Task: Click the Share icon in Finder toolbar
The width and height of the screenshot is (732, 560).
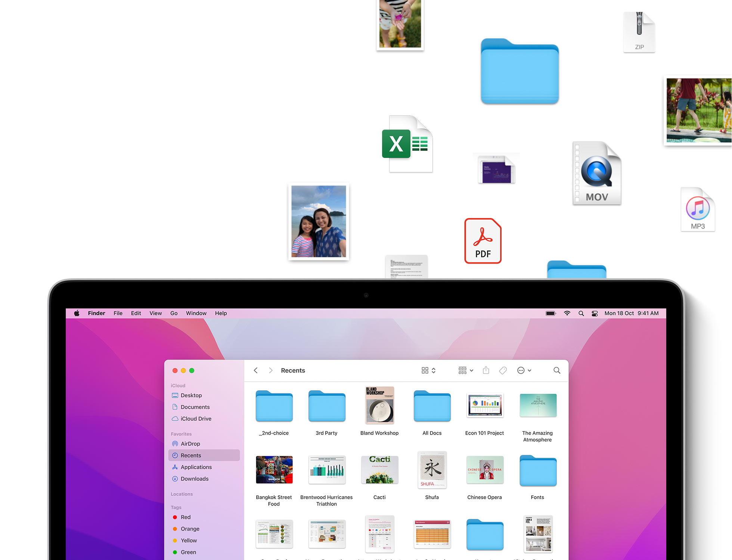Action: (486, 370)
